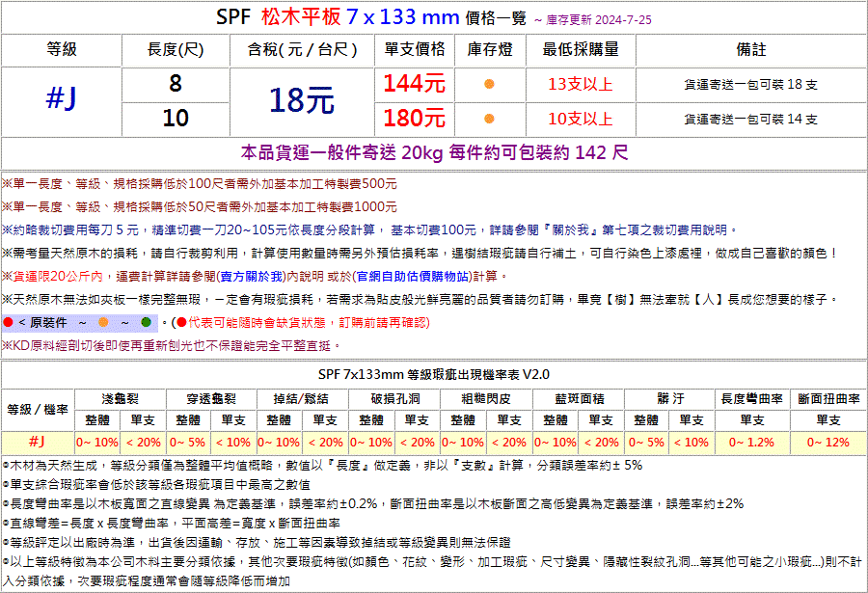The width and height of the screenshot is (868, 593).
Task: Select the 等級 / 機率 header cell
Action: (38, 409)
